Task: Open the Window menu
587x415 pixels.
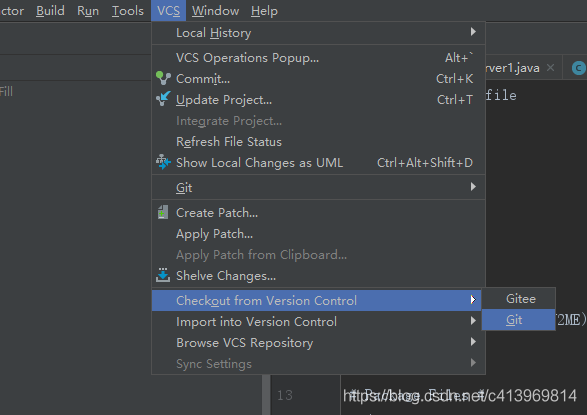Action: [x=215, y=11]
